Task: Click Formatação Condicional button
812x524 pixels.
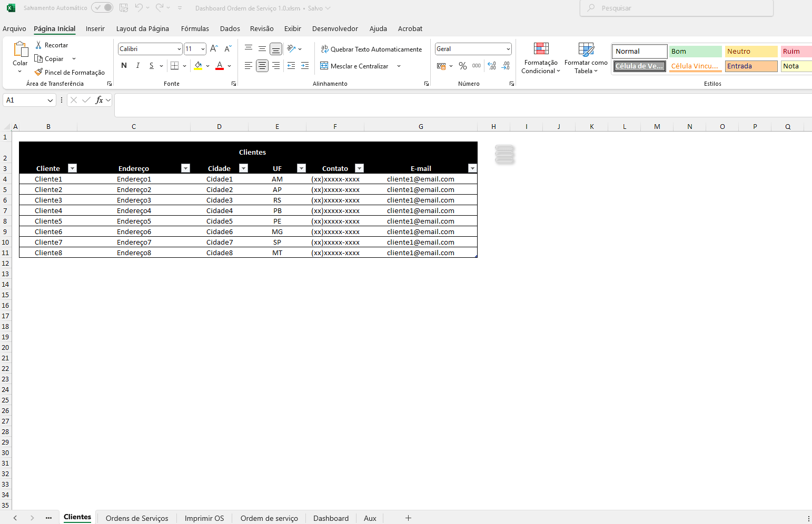Action: [x=541, y=58]
